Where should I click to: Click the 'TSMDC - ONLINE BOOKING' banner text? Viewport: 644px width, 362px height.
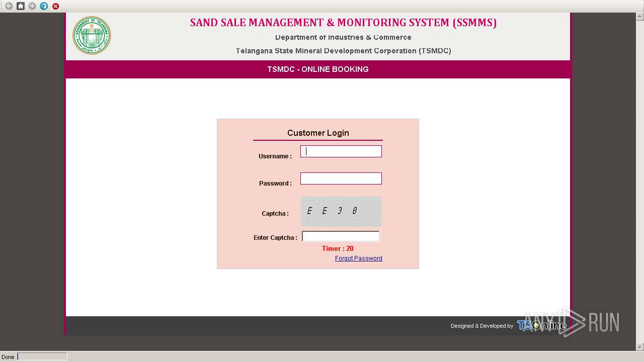pyautogui.click(x=318, y=69)
